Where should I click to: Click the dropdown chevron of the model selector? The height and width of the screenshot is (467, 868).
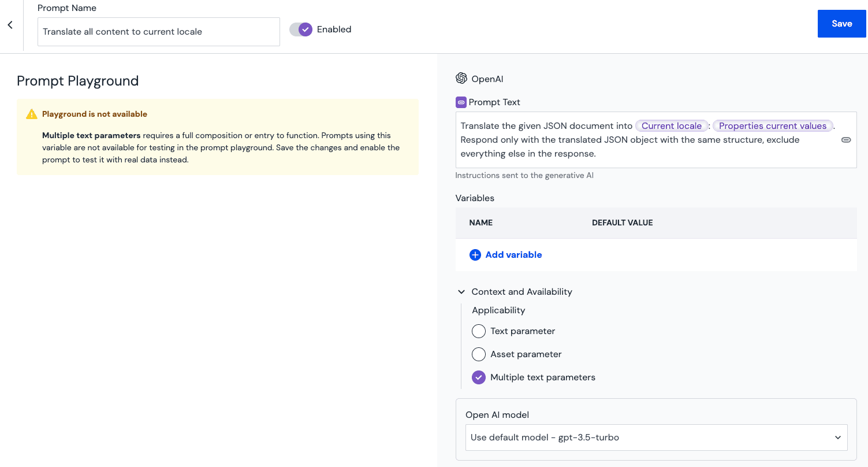coord(837,438)
